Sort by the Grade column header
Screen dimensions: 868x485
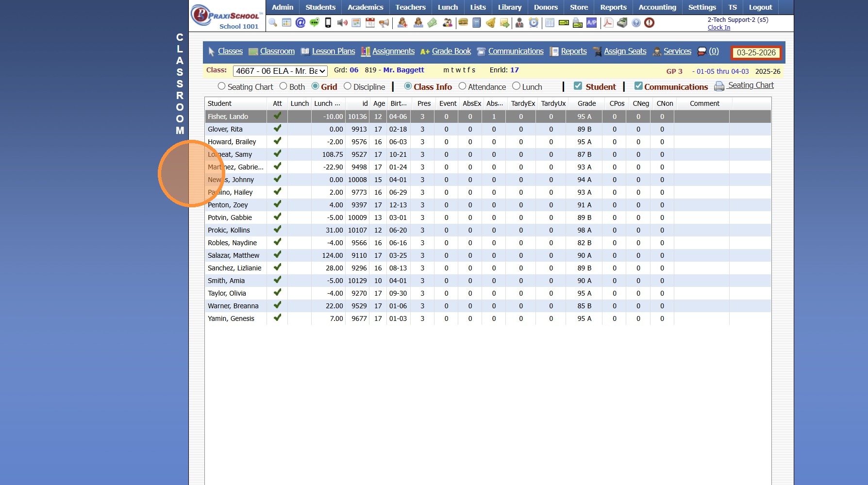pyautogui.click(x=586, y=103)
